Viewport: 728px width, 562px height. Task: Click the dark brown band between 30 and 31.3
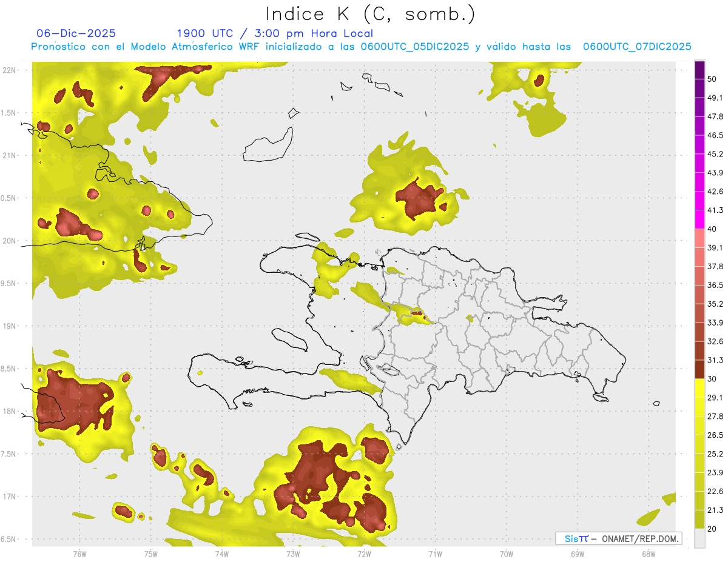point(700,369)
